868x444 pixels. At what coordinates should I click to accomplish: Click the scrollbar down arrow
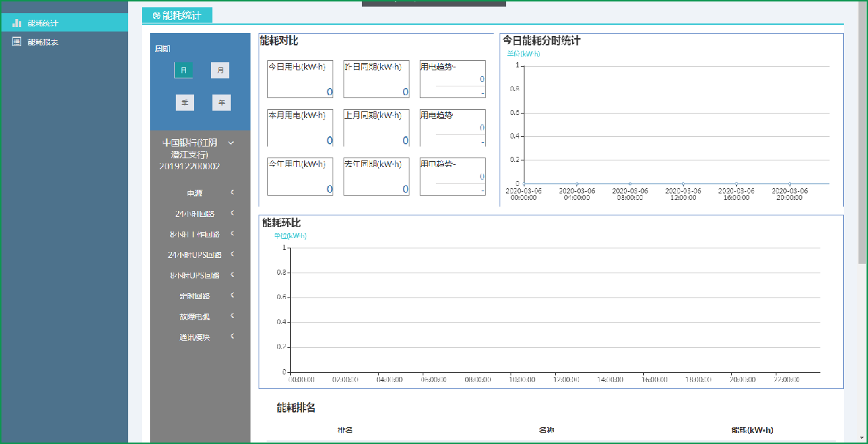(x=862, y=438)
